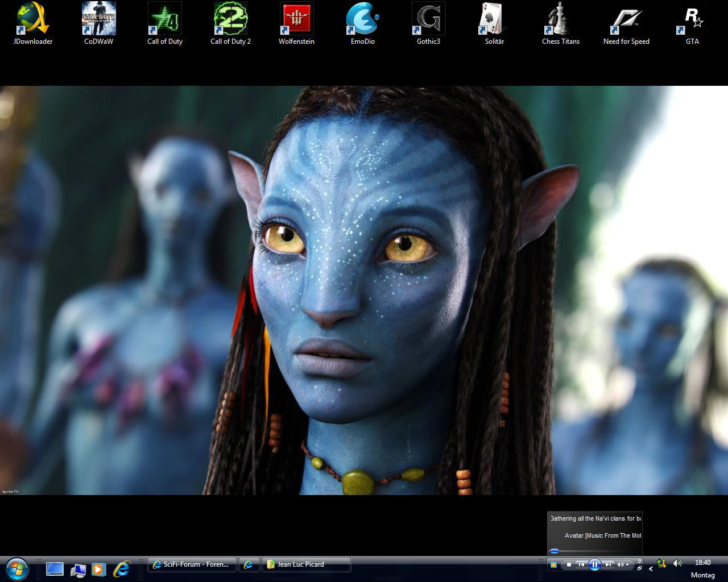This screenshot has width=728, height=582.
Task: Skip to the next track
Action: (x=608, y=564)
